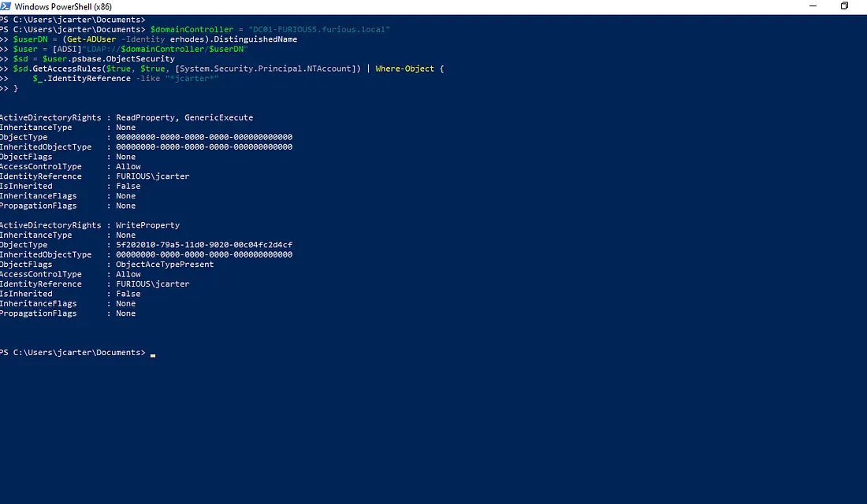This screenshot has height=504, width=867.
Task: Click the ObjectAceTypePresent flag value
Action: click(165, 265)
